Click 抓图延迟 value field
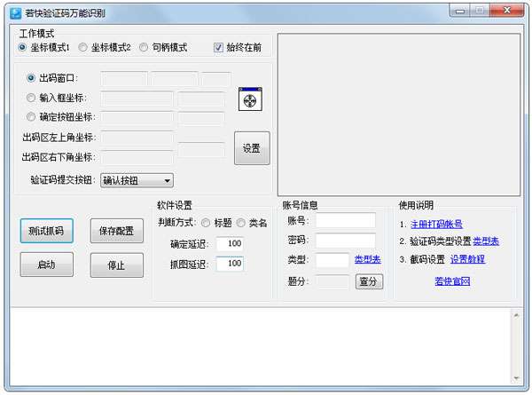 click(230, 264)
